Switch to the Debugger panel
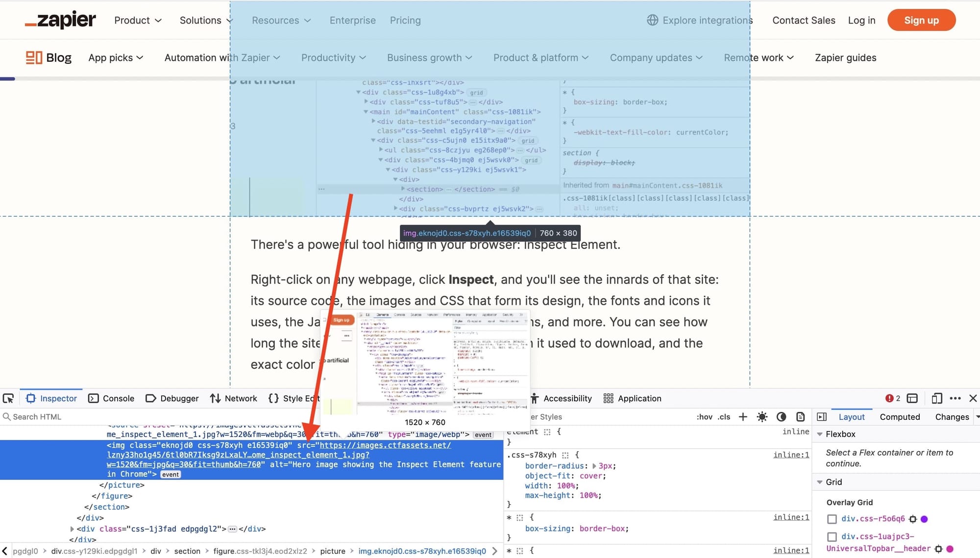The image size is (980, 558). [x=179, y=398]
